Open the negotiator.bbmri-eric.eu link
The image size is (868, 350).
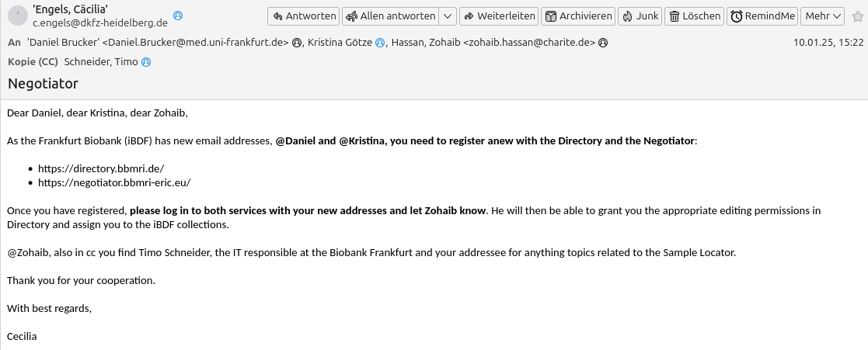[114, 182]
